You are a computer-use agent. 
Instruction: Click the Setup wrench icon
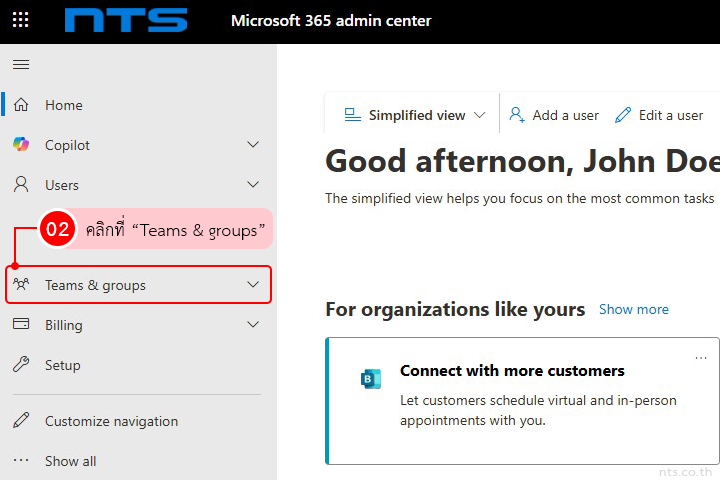pyautogui.click(x=21, y=365)
